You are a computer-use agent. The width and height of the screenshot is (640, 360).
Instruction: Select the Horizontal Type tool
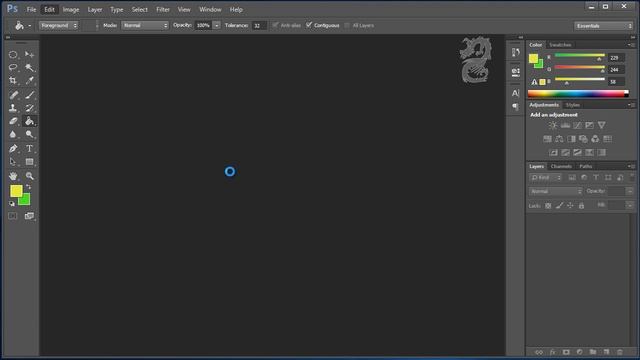pyautogui.click(x=29, y=149)
